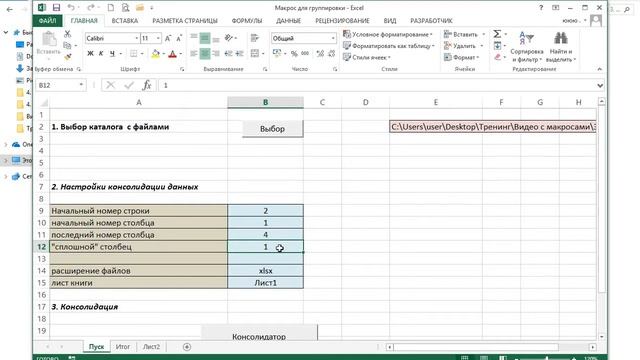Open the Итог sheet tab
This screenshot has height=360, width=640.
[122, 347]
